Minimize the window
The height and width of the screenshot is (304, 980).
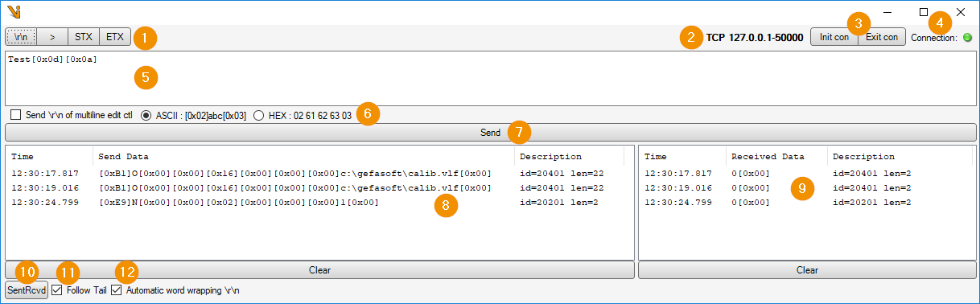pyautogui.click(x=887, y=12)
